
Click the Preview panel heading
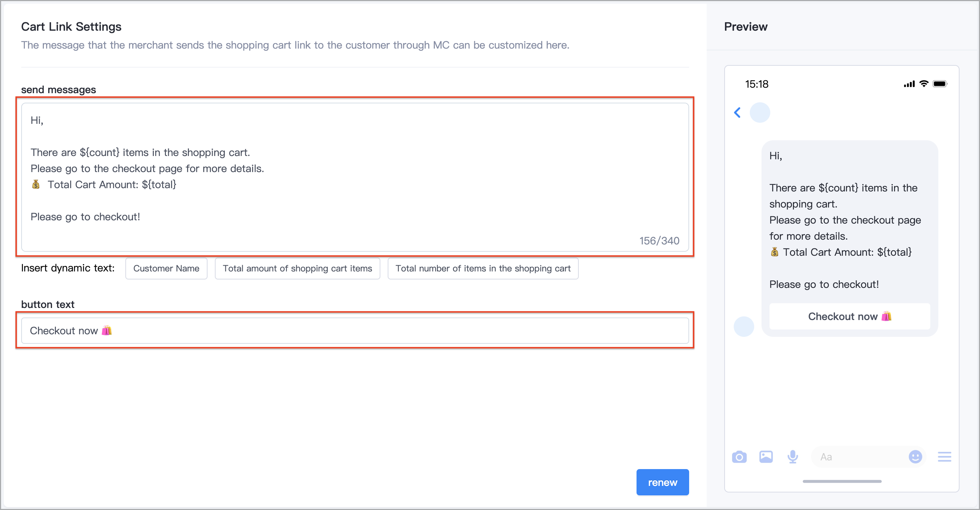(746, 27)
